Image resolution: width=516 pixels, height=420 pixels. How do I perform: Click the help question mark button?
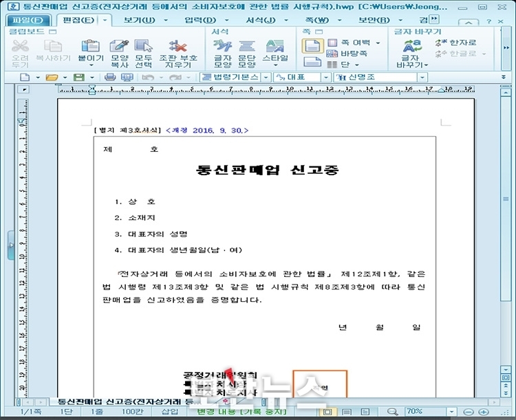tap(489, 21)
